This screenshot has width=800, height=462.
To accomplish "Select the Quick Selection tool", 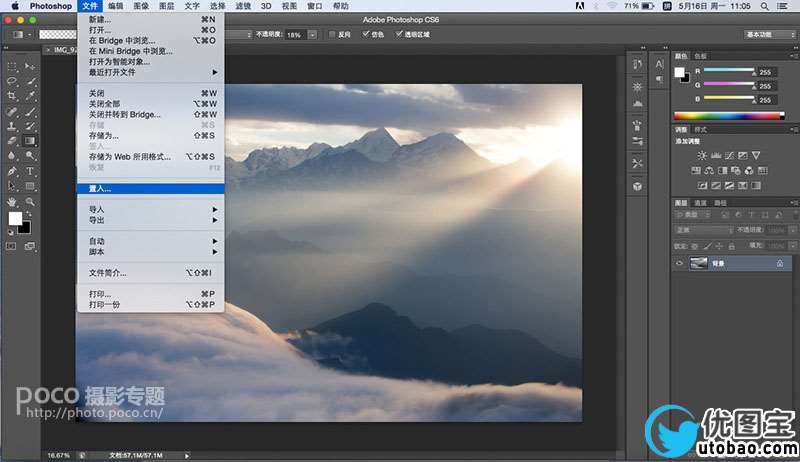I will [x=30, y=81].
